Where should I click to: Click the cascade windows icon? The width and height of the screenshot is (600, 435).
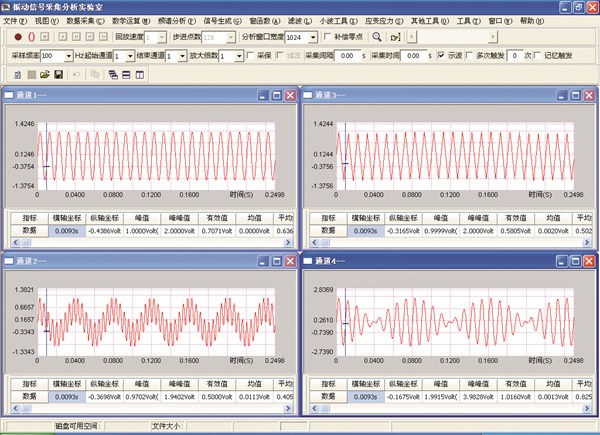(112, 75)
